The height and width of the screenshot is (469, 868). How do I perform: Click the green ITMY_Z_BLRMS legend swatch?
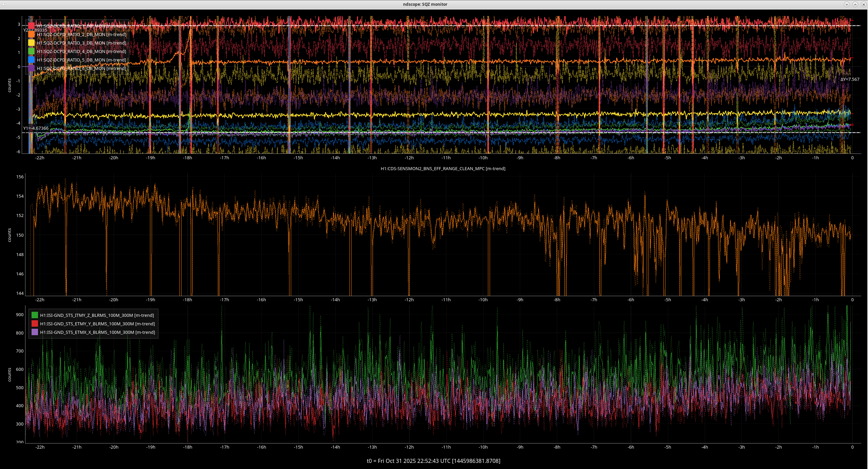click(35, 315)
